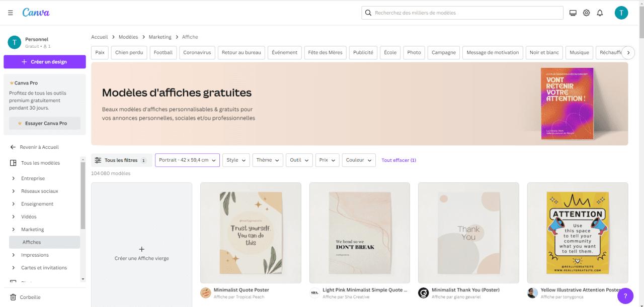Click the Créer un design button
This screenshot has height=307, width=644.
point(44,62)
